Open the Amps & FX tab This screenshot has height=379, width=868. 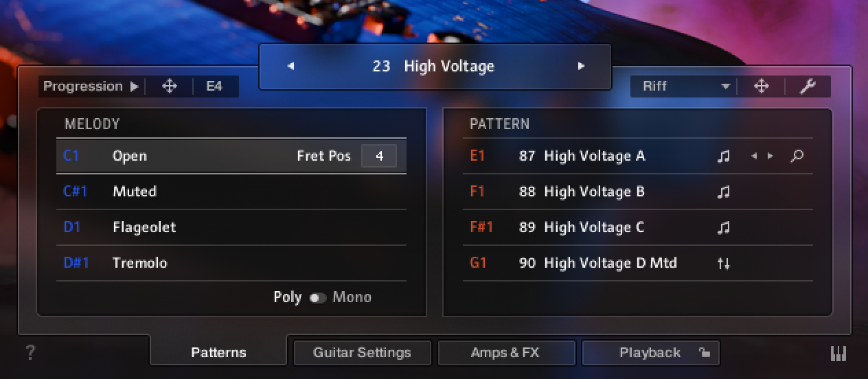tap(505, 352)
